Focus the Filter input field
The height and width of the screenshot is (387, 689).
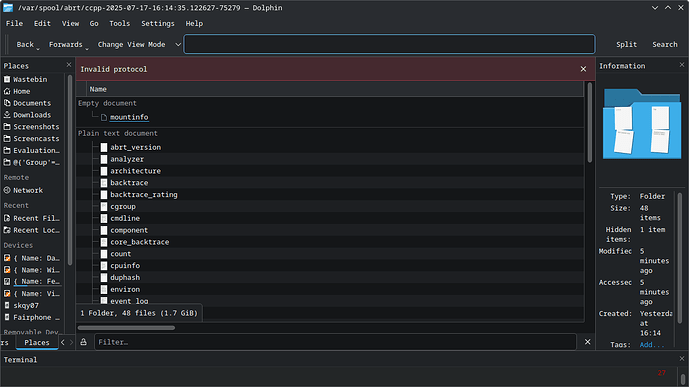tap(335, 342)
